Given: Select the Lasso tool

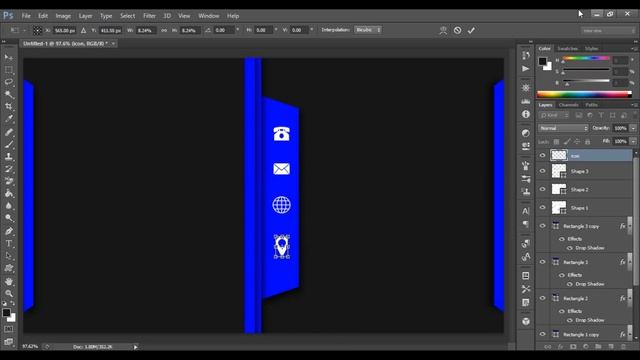Looking at the screenshot, I should pyautogui.click(x=9, y=82).
